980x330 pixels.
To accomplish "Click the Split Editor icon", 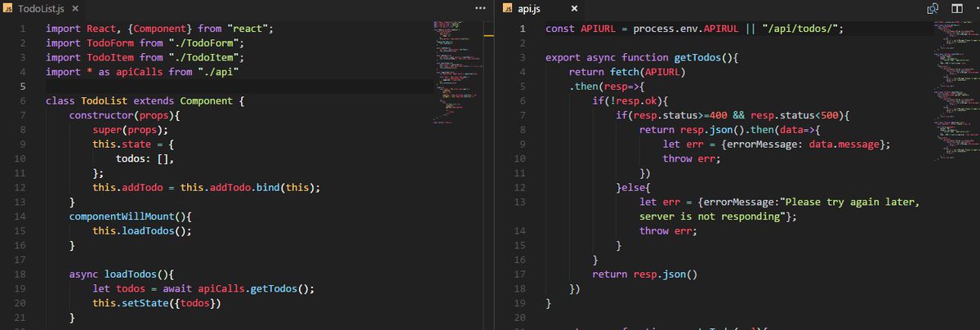I will pyautogui.click(x=956, y=8).
